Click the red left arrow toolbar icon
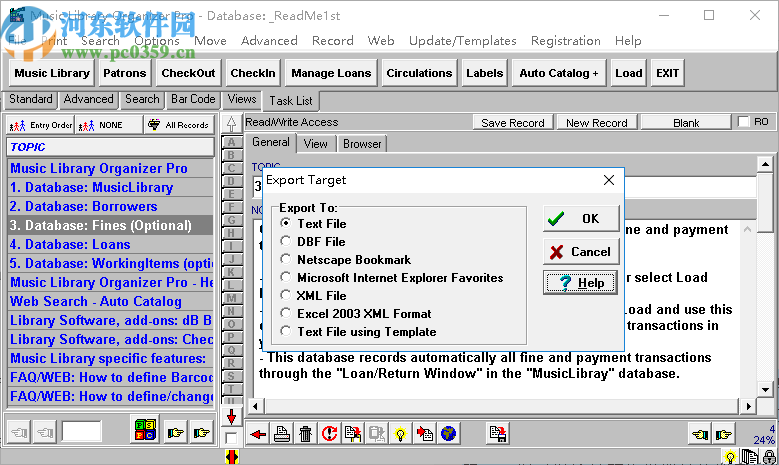This screenshot has width=779, height=465. tap(258, 434)
